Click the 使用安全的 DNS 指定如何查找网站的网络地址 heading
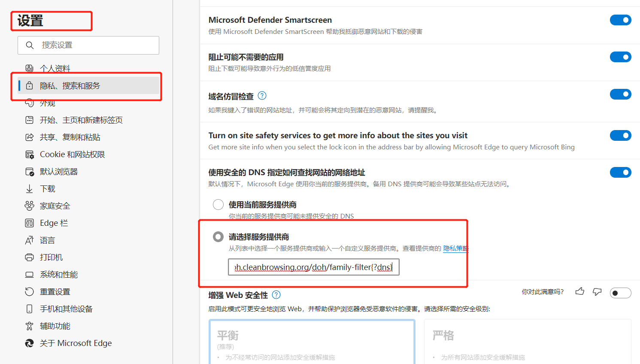The image size is (640, 364). coord(287,172)
